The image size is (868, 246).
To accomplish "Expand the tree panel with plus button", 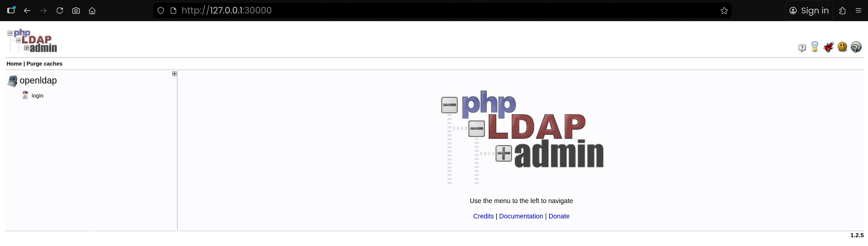I will click(x=174, y=74).
